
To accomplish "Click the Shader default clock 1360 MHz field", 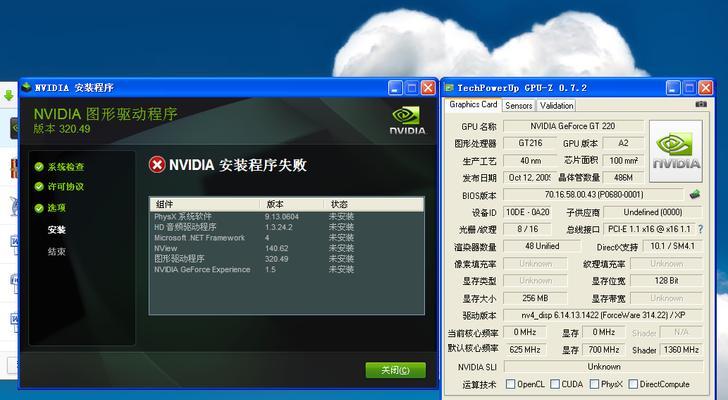I will [681, 349].
